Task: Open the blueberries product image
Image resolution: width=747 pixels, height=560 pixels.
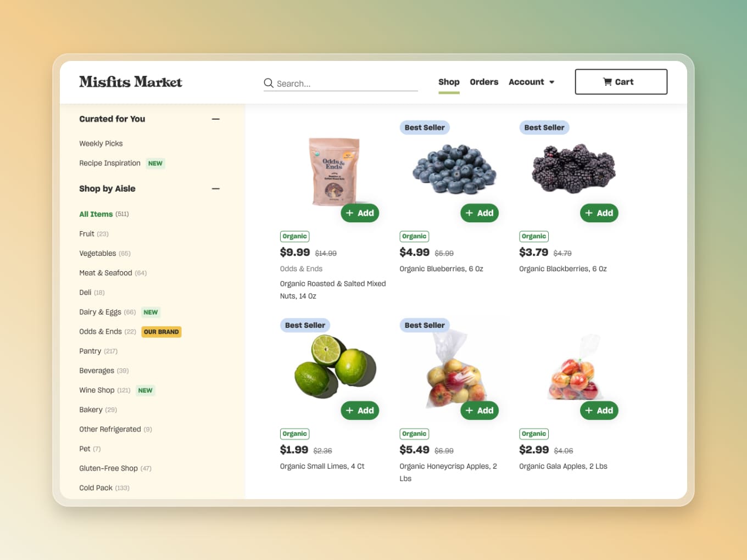Action: [454, 169]
